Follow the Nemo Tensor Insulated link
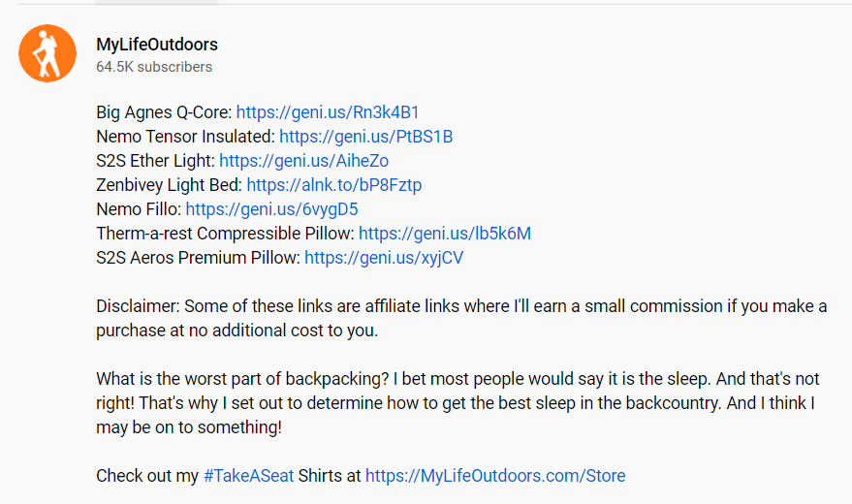The image size is (852, 504). pos(365,137)
